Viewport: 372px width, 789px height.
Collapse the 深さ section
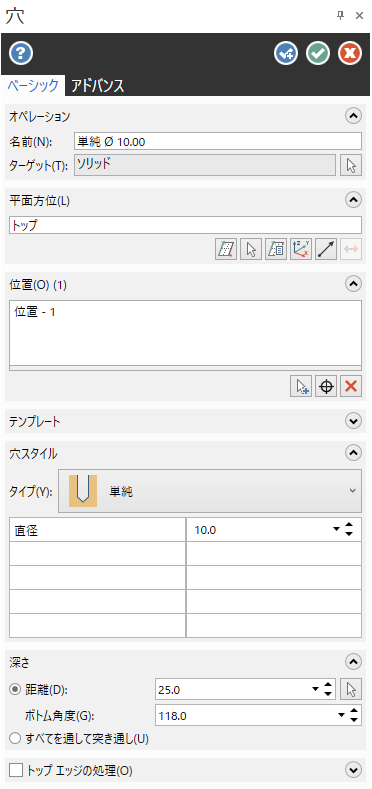[x=353, y=661]
